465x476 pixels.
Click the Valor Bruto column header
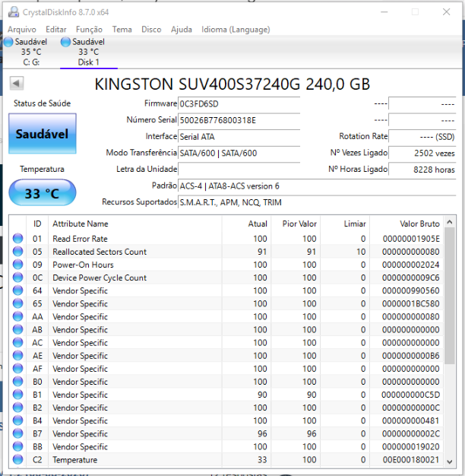406,224
